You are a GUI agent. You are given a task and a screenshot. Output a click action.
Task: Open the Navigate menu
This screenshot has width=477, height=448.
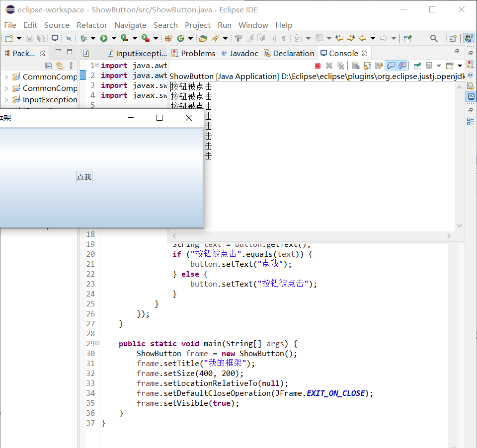point(130,25)
